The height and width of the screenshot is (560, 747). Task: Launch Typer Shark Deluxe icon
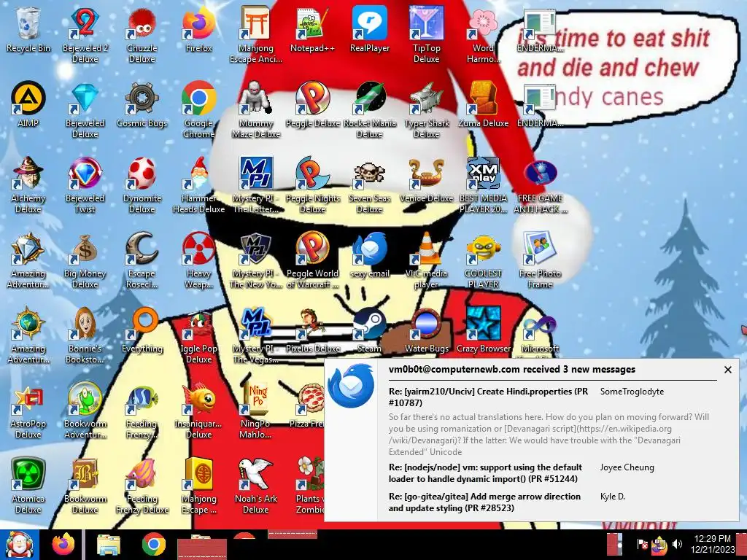click(x=426, y=109)
